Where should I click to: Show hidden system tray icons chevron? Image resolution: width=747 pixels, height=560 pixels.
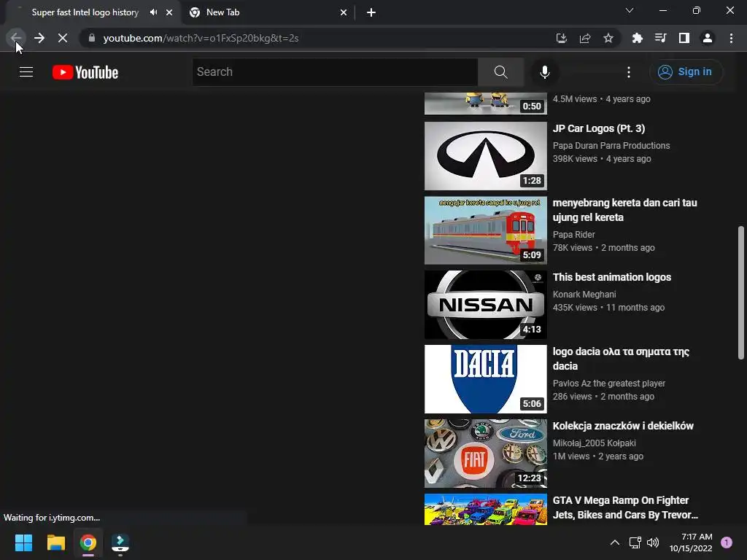coord(615,542)
